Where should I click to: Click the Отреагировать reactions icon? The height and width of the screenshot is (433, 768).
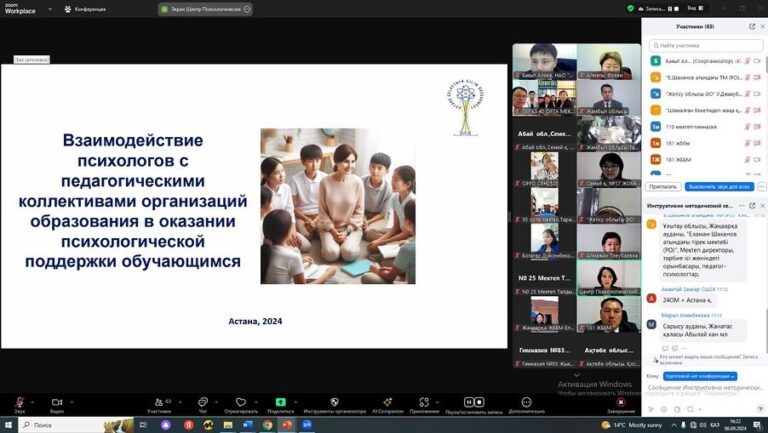241,402
